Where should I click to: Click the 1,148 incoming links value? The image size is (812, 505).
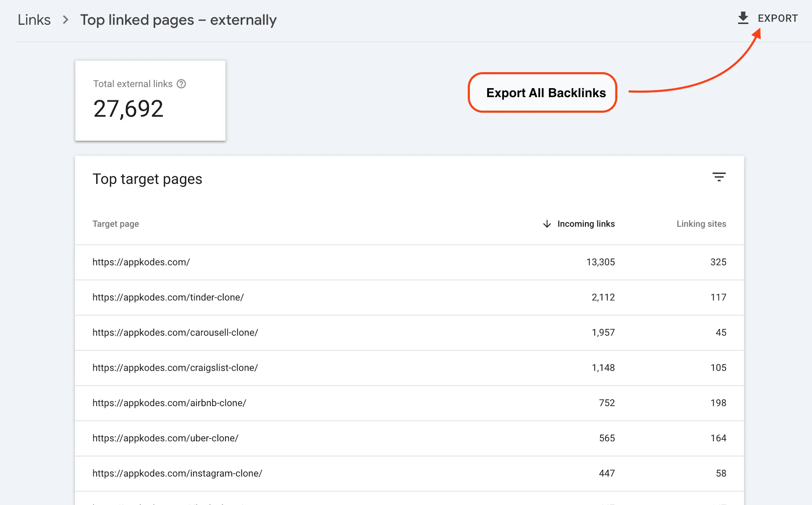[x=603, y=368]
